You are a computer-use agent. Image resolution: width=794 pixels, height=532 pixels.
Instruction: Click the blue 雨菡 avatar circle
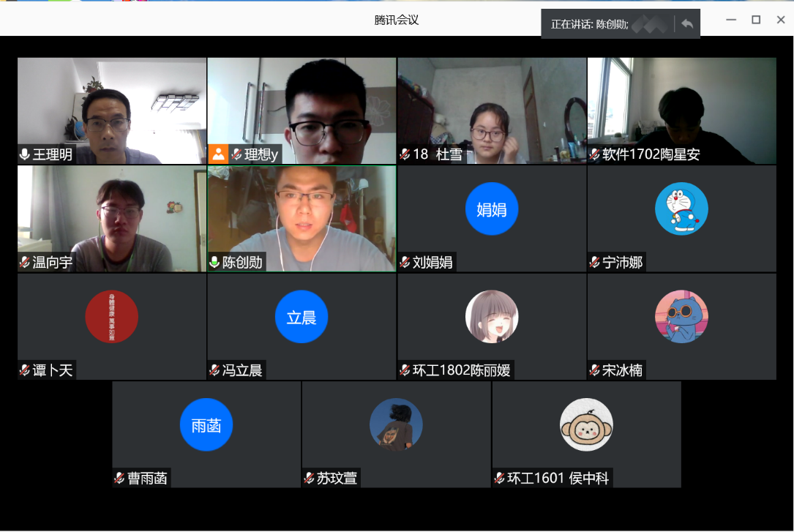pos(206,424)
